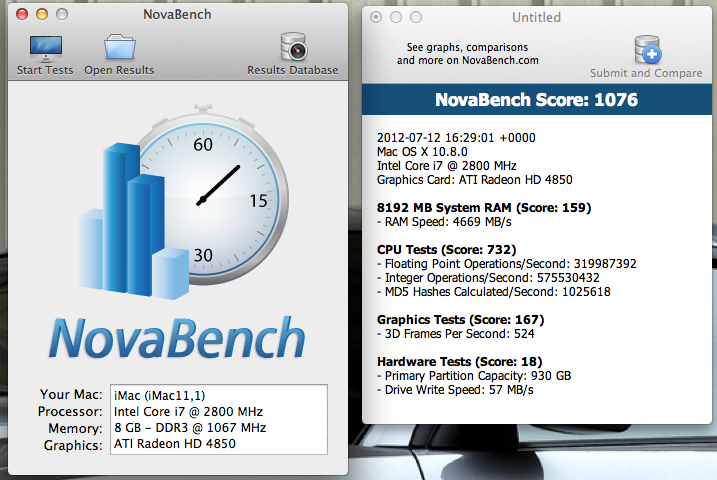Viewport: 717px width, 480px height.
Task: Click the 'Memory:' label
Action: [75, 428]
